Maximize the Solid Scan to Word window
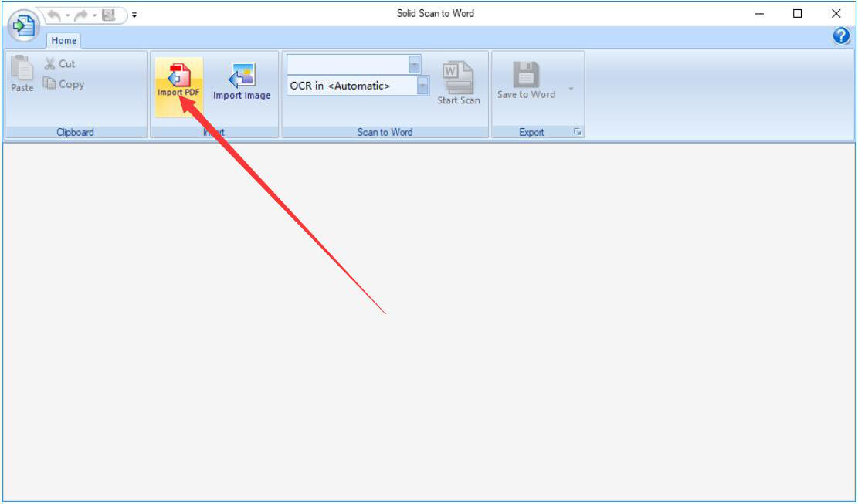 point(797,14)
